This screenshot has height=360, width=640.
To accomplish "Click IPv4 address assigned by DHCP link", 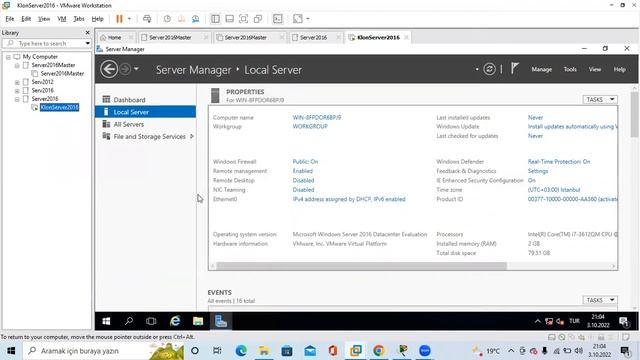I will click(x=349, y=199).
